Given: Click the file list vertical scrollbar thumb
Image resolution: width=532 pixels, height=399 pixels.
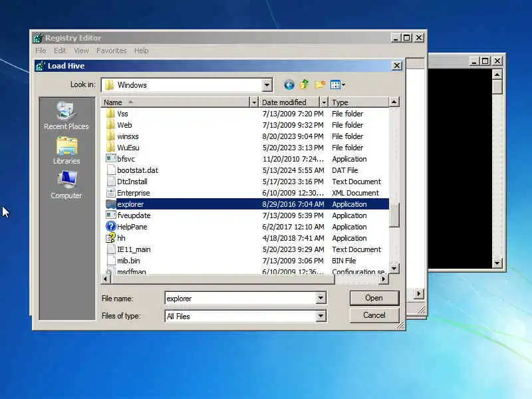Looking at the screenshot, I should (394, 215).
